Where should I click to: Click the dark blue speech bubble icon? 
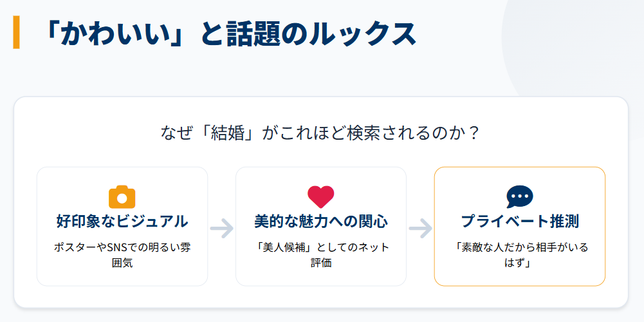tap(520, 196)
